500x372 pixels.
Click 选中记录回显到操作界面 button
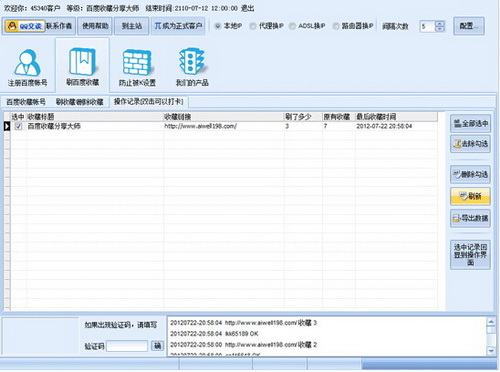point(470,255)
